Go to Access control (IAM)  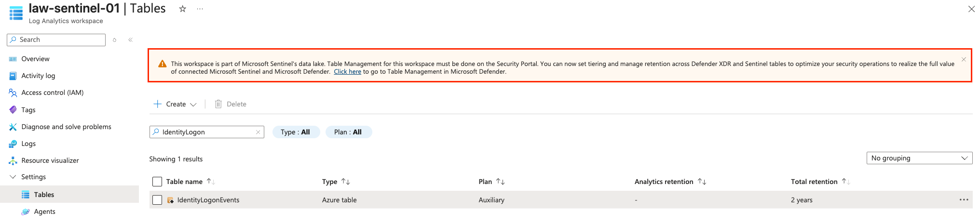pos(52,92)
